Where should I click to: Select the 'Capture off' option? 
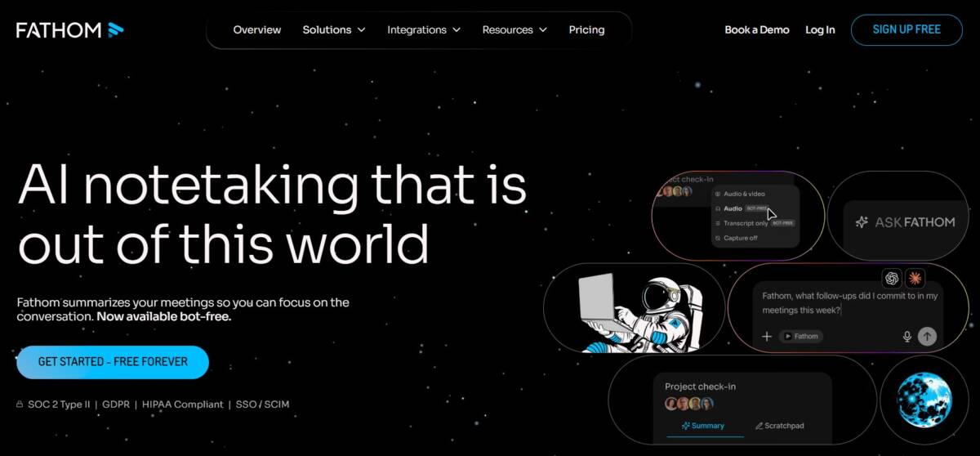coord(736,238)
